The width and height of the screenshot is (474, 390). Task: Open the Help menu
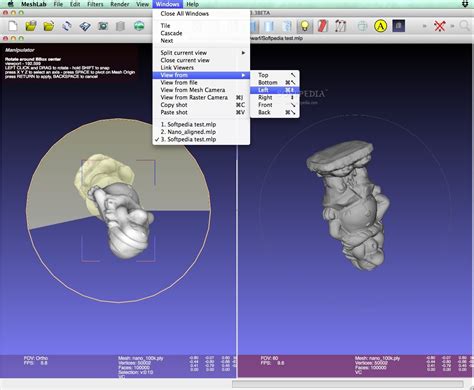point(192,4)
